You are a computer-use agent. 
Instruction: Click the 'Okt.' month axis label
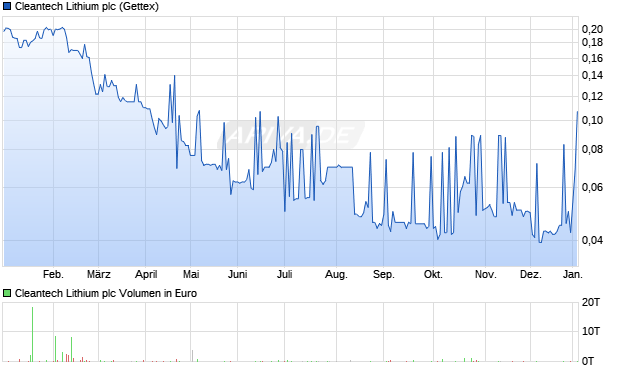pos(433,274)
